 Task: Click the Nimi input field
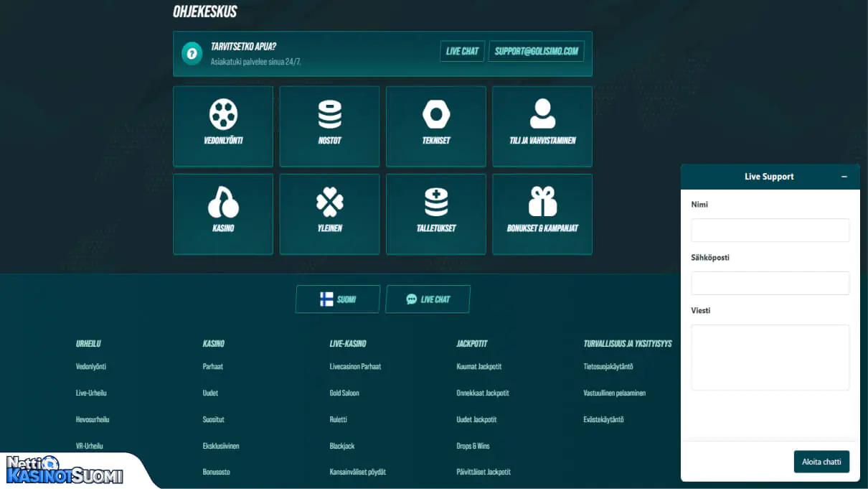click(x=770, y=230)
